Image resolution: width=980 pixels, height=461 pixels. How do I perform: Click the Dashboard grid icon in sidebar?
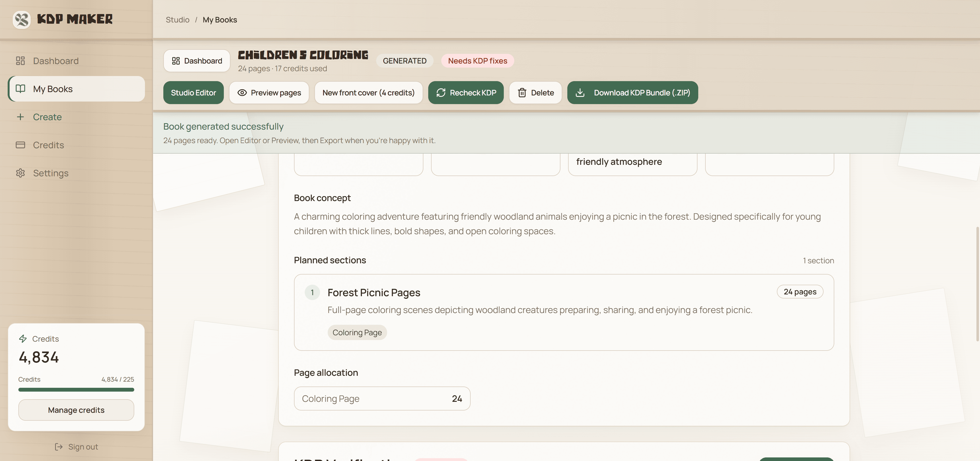[x=20, y=61]
